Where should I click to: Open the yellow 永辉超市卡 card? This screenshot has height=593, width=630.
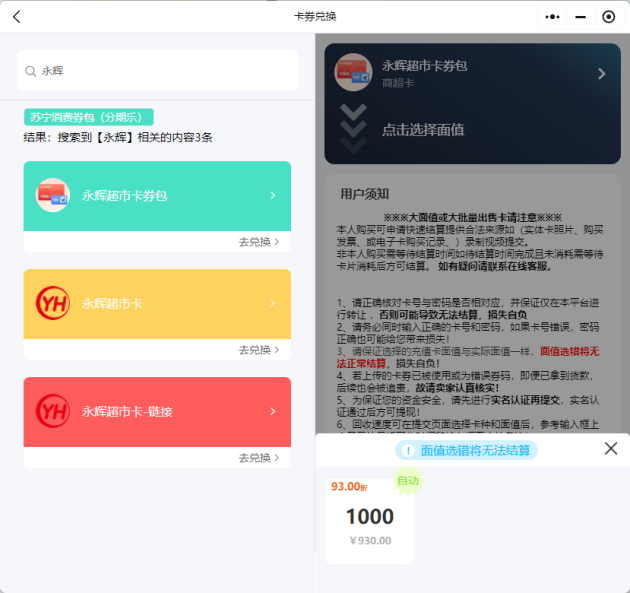pyautogui.click(x=157, y=304)
